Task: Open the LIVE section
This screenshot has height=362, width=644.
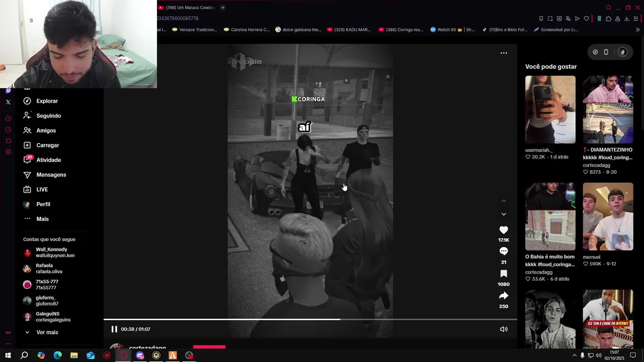Action: pos(36,190)
